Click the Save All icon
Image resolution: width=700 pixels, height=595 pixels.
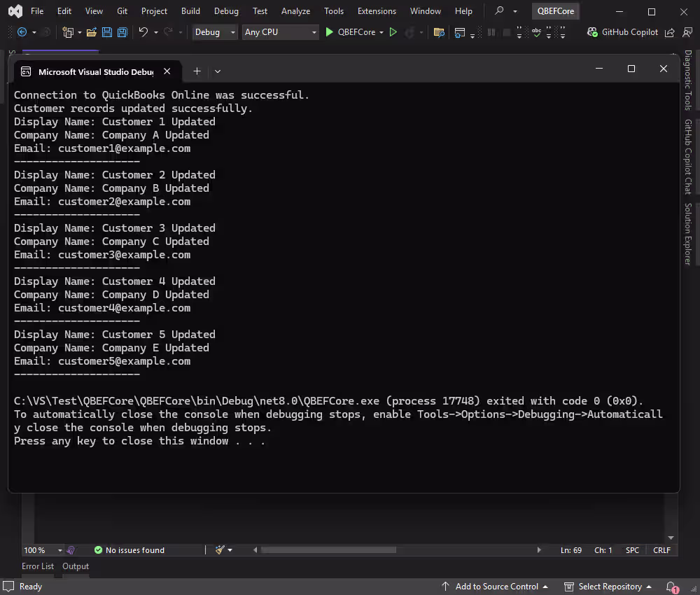tap(122, 32)
